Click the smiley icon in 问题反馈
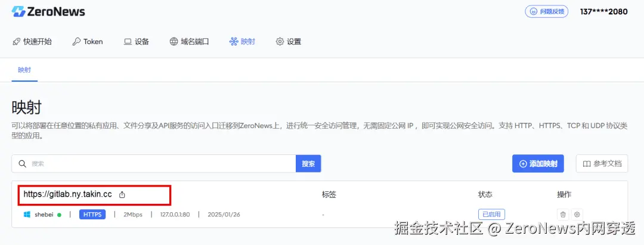 pyautogui.click(x=534, y=11)
